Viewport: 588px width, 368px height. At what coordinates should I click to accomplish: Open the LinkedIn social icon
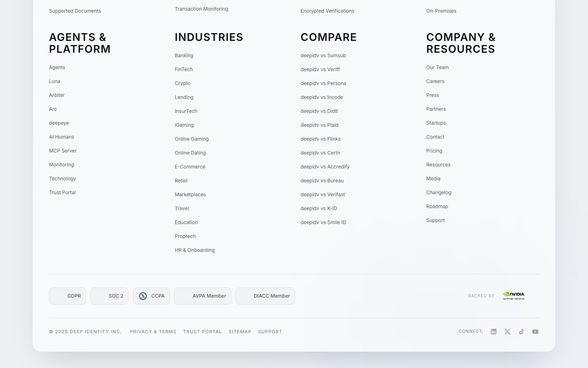[494, 332]
